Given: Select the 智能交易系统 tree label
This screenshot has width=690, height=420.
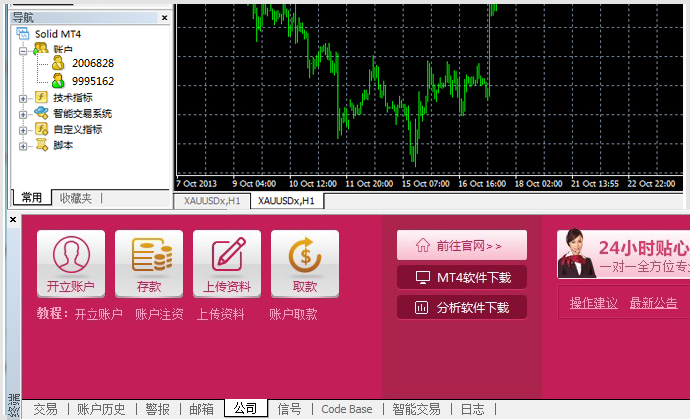Looking at the screenshot, I should [x=82, y=114].
